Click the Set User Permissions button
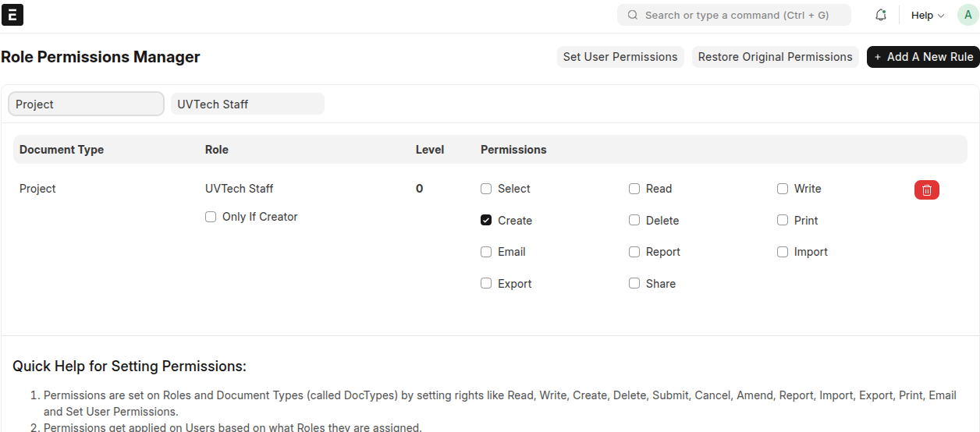The height and width of the screenshot is (432, 980). point(620,57)
